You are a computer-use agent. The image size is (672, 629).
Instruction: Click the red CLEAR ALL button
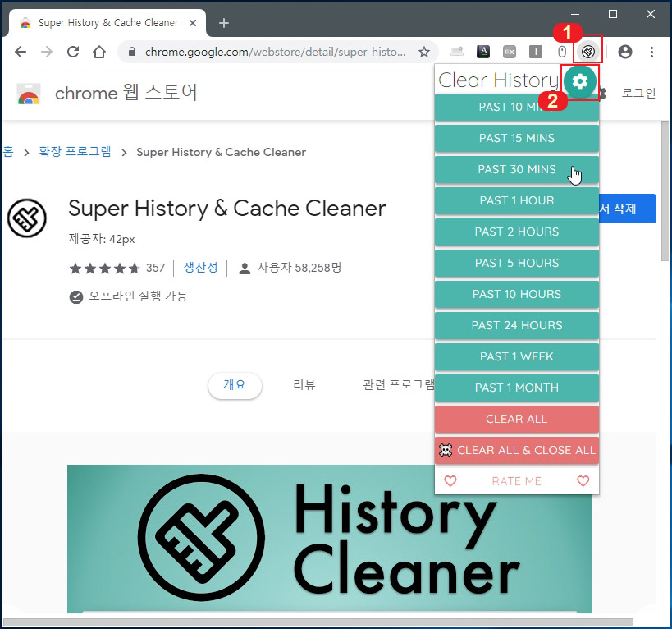tap(516, 419)
